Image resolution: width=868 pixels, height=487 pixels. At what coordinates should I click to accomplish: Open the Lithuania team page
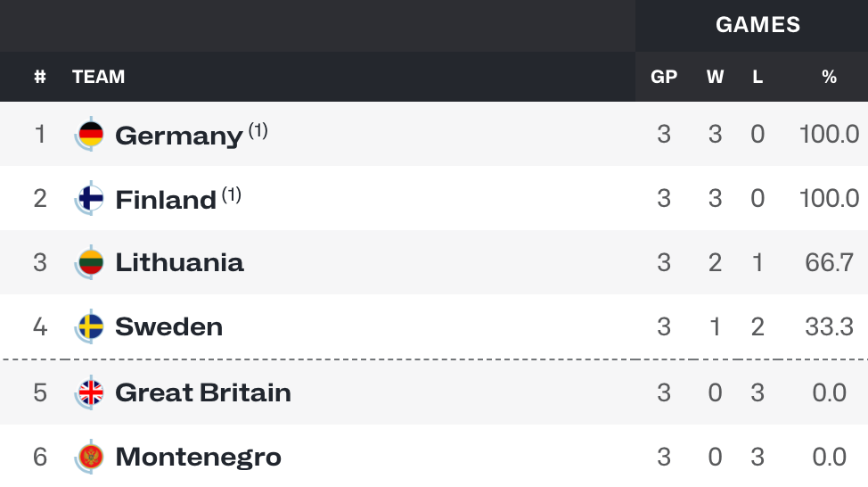click(x=179, y=262)
